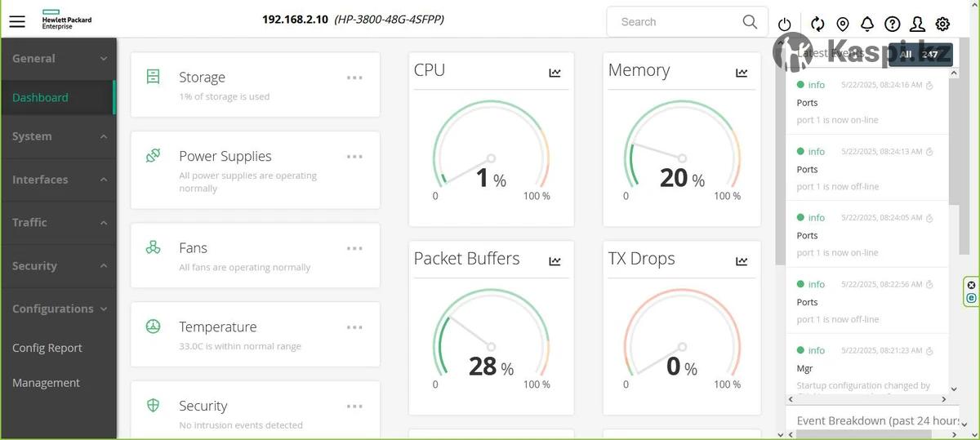
Task: Open the Storage card options ellipsis
Action: (354, 78)
